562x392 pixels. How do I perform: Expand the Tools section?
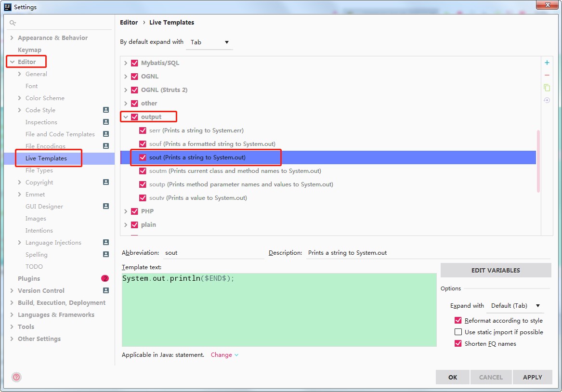(x=12, y=327)
